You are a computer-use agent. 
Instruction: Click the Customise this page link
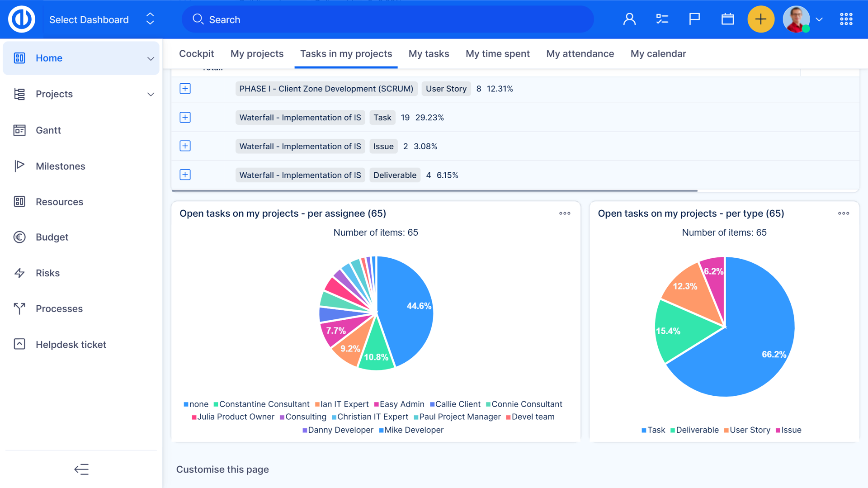222,469
